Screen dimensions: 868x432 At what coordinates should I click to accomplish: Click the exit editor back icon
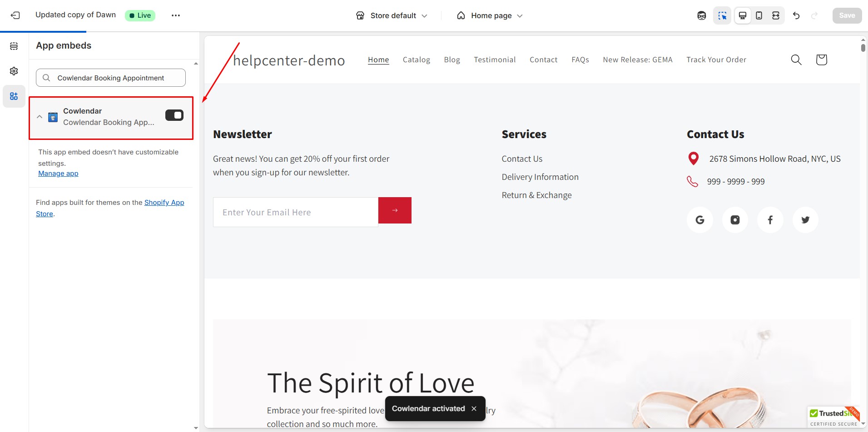(15, 15)
